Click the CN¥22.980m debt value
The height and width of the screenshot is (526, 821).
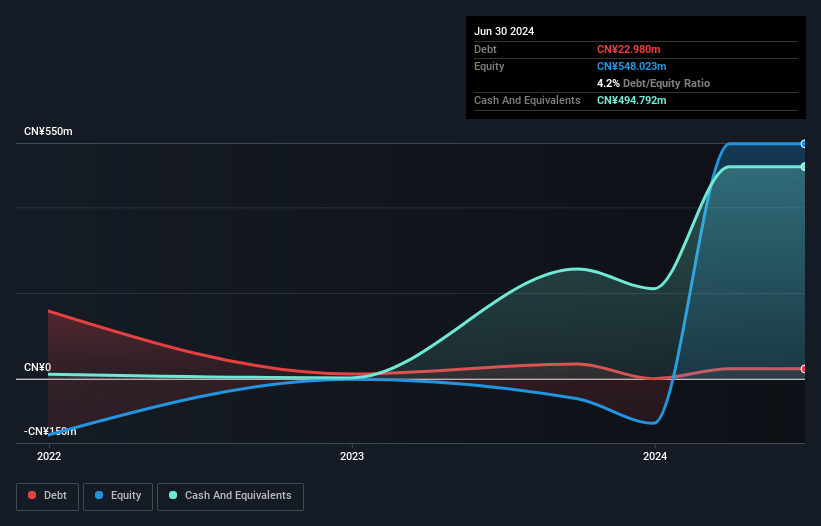tap(628, 49)
